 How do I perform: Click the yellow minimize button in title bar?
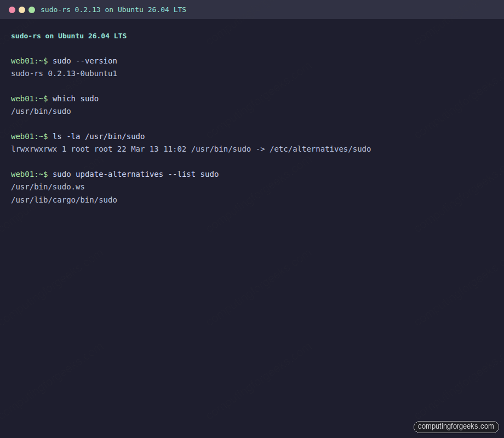point(22,9)
